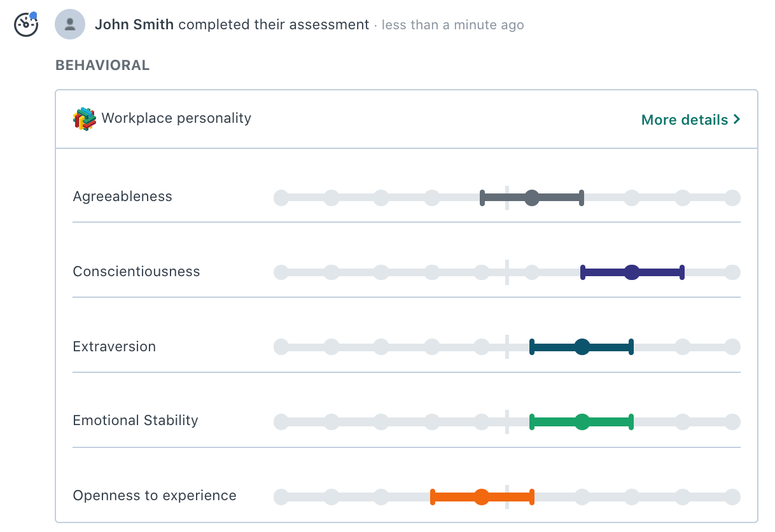This screenshot has width=775, height=532.
Task: Click the midpoint tick on the Extraversion scale
Action: coord(506,347)
